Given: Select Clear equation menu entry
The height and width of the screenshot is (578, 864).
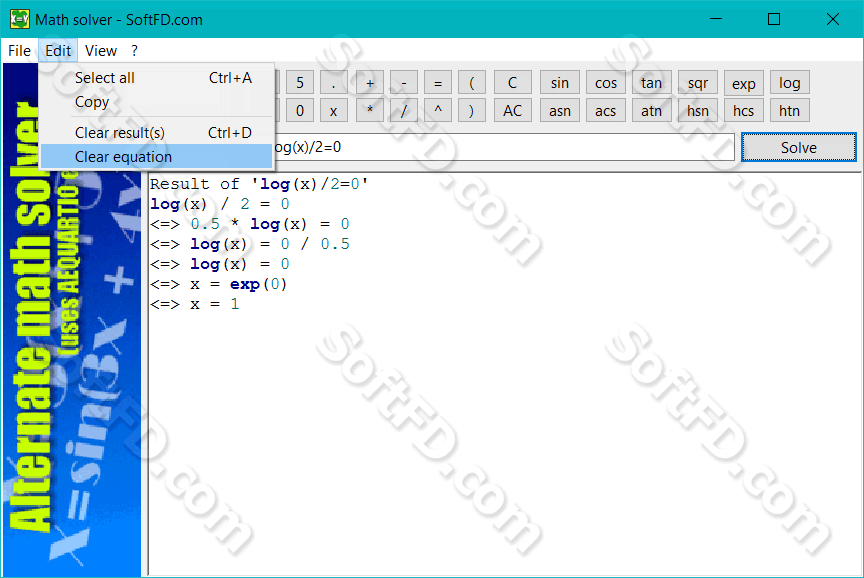Looking at the screenshot, I should tap(157, 156).
